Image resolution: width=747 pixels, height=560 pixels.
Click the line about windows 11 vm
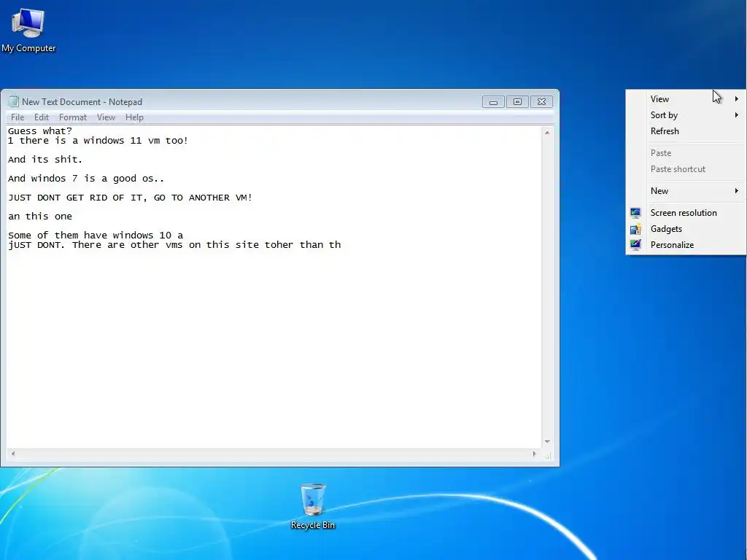[x=98, y=141]
